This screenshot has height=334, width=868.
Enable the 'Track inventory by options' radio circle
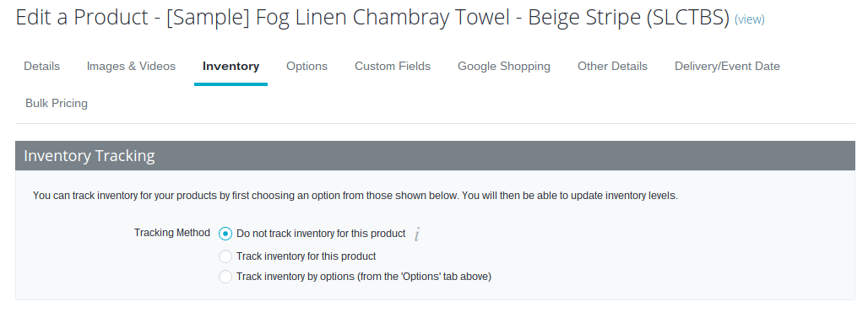tap(225, 277)
